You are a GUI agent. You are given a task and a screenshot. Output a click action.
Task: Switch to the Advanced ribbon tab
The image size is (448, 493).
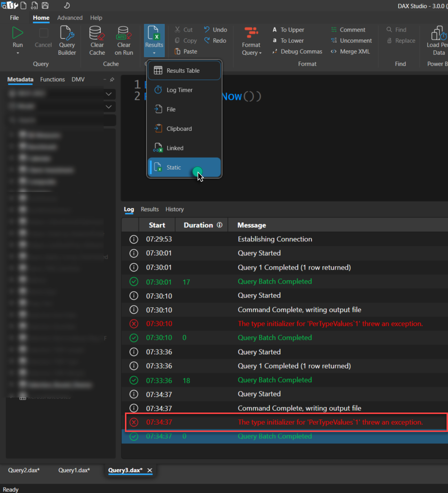pyautogui.click(x=70, y=17)
